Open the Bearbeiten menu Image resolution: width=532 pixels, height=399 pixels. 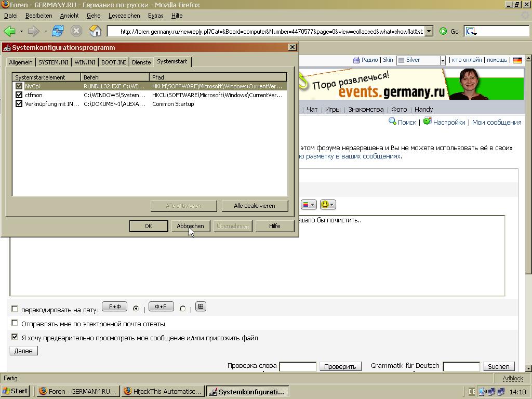38,16
